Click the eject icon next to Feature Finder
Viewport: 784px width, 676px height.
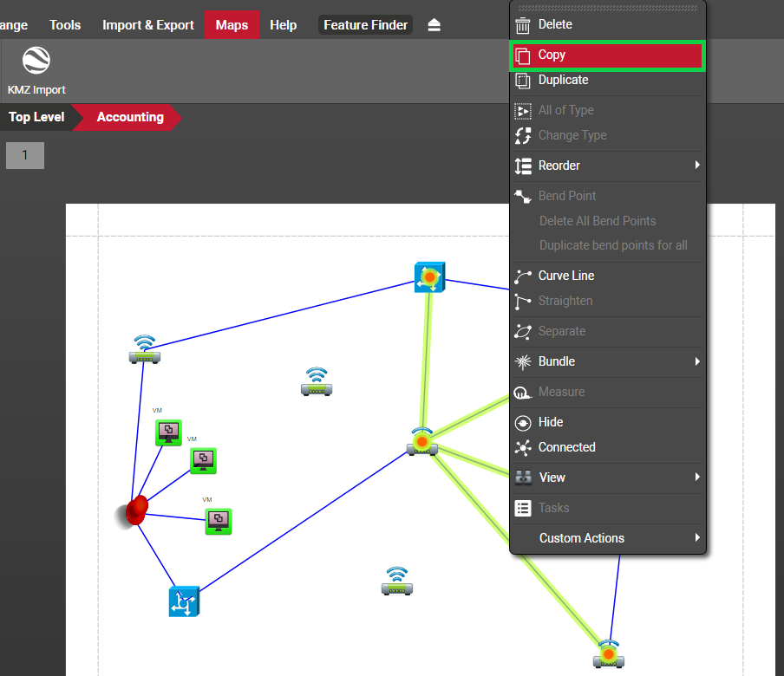tap(434, 25)
